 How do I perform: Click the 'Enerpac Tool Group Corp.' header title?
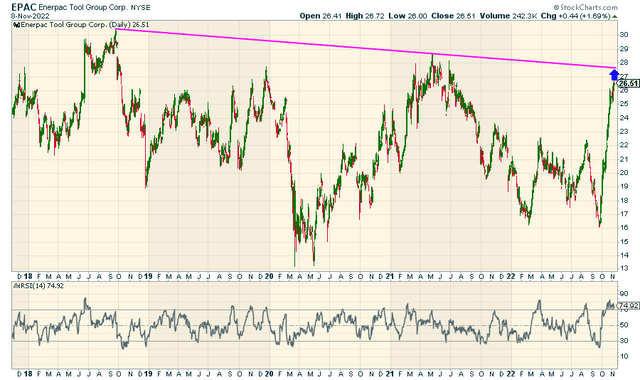pos(83,7)
